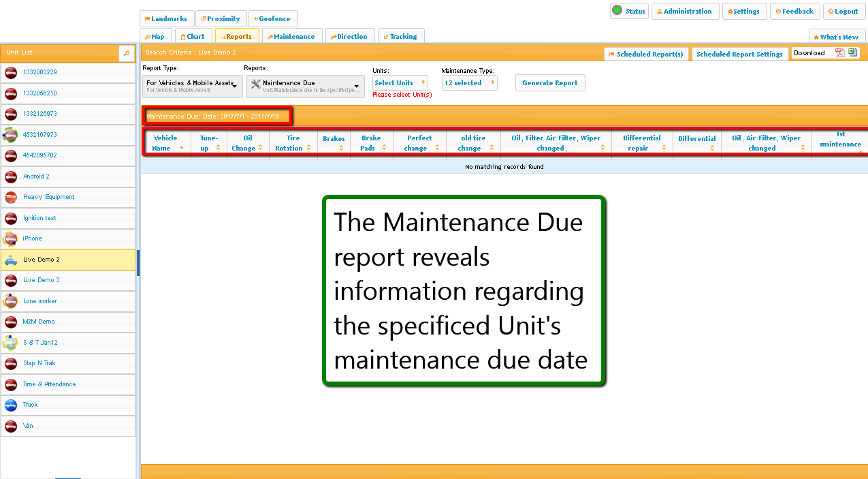Select the Lone worker unit in list
868x479 pixels.
(40, 301)
